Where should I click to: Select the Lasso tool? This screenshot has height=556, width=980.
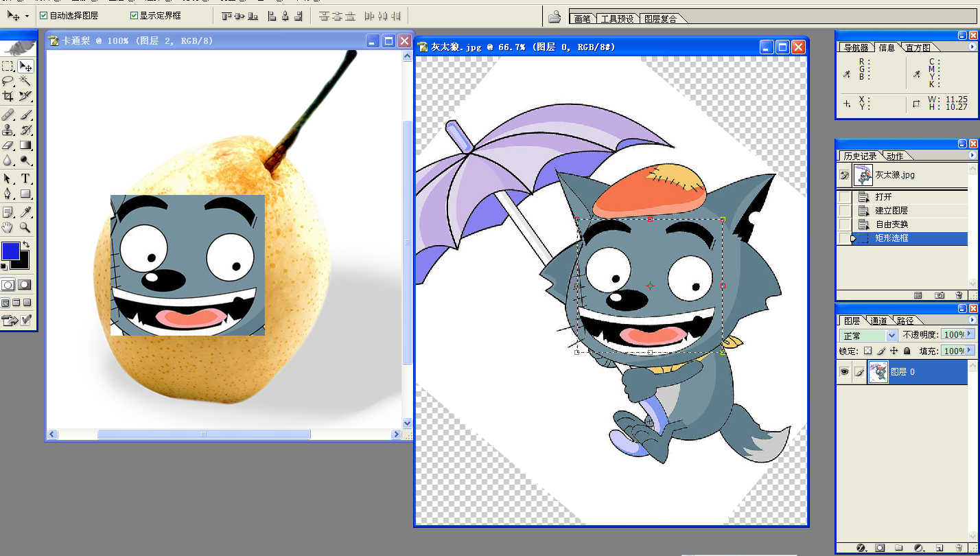[8, 81]
